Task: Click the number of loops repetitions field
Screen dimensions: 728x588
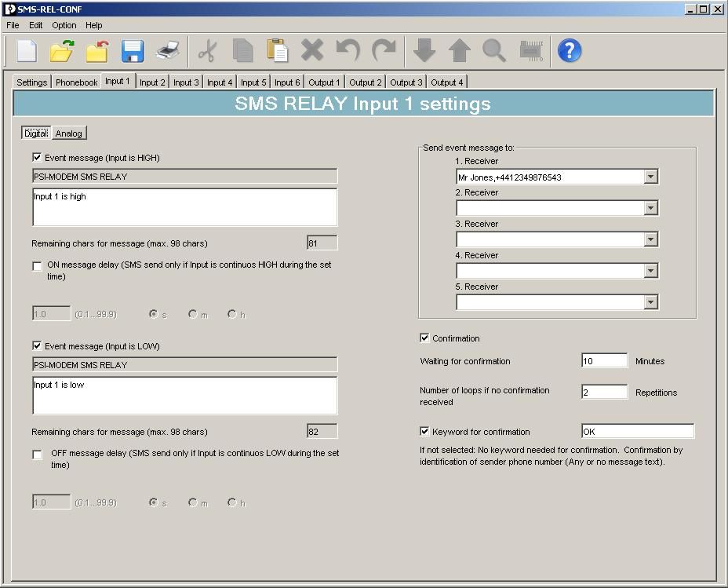Action: (605, 392)
